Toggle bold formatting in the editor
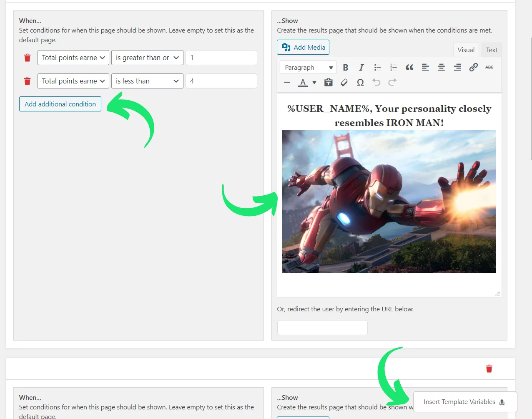 [x=345, y=68]
